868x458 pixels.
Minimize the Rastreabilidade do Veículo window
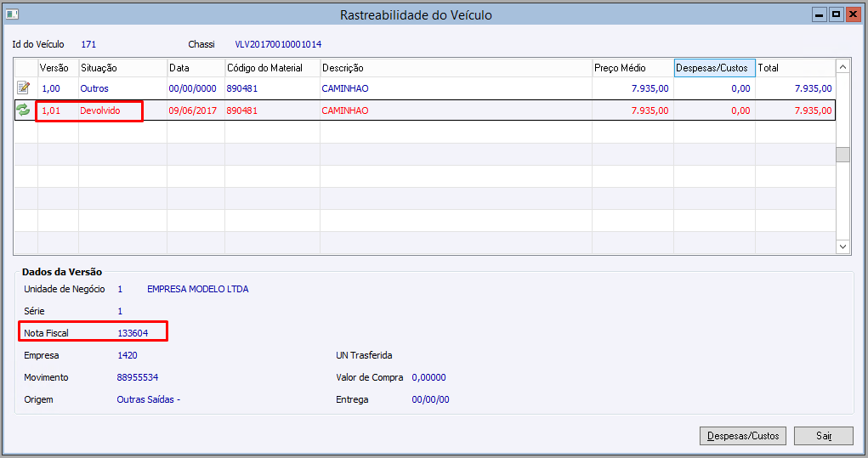click(x=820, y=14)
